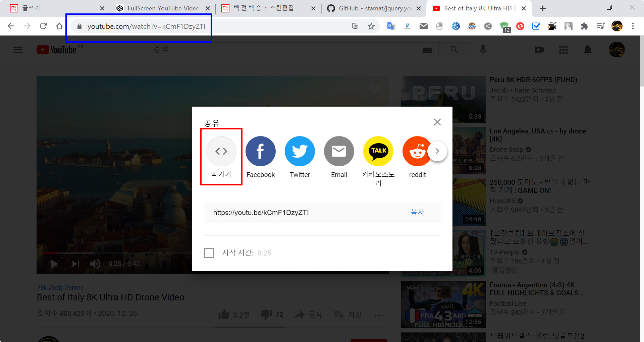Open the mail extension icon
Screen dimensions: 644x342
tap(424, 26)
